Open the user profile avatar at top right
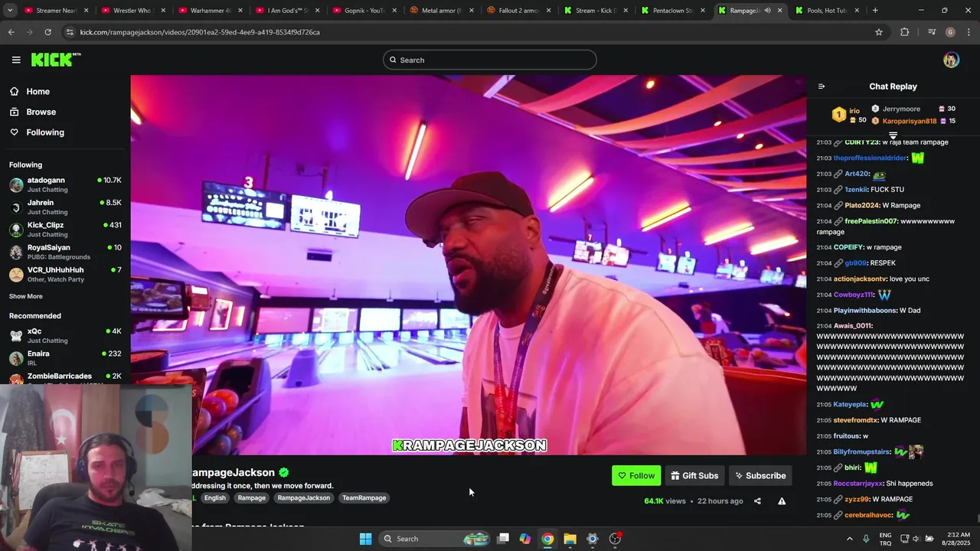This screenshot has height=551, width=980. pyautogui.click(x=951, y=60)
